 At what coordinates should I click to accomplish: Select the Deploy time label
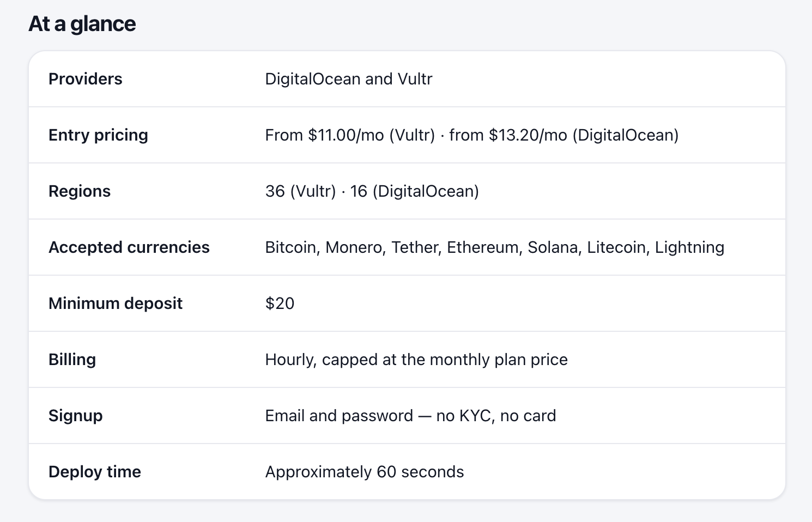coord(94,472)
